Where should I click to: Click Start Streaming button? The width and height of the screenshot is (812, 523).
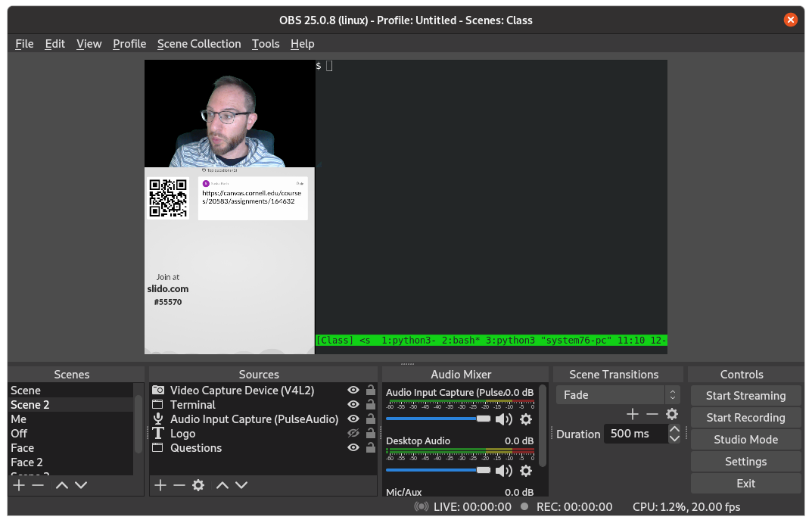745,396
